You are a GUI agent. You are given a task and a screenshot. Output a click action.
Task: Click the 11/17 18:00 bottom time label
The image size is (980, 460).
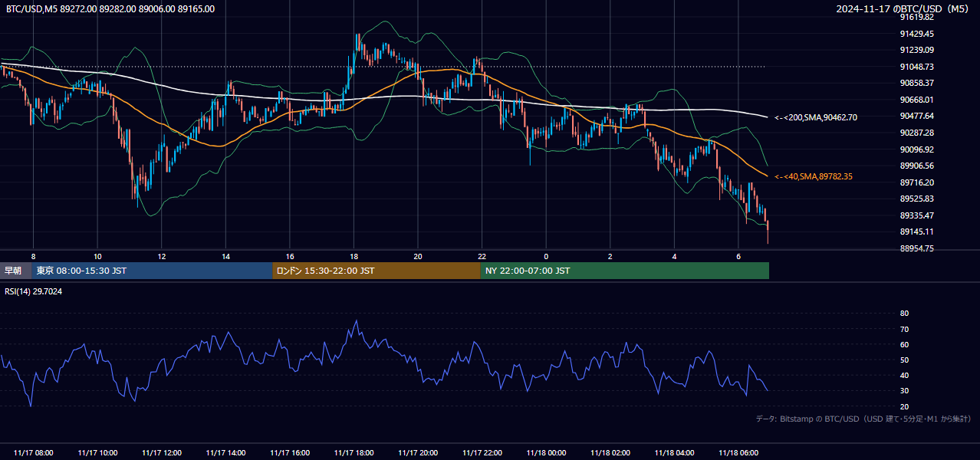coord(354,453)
